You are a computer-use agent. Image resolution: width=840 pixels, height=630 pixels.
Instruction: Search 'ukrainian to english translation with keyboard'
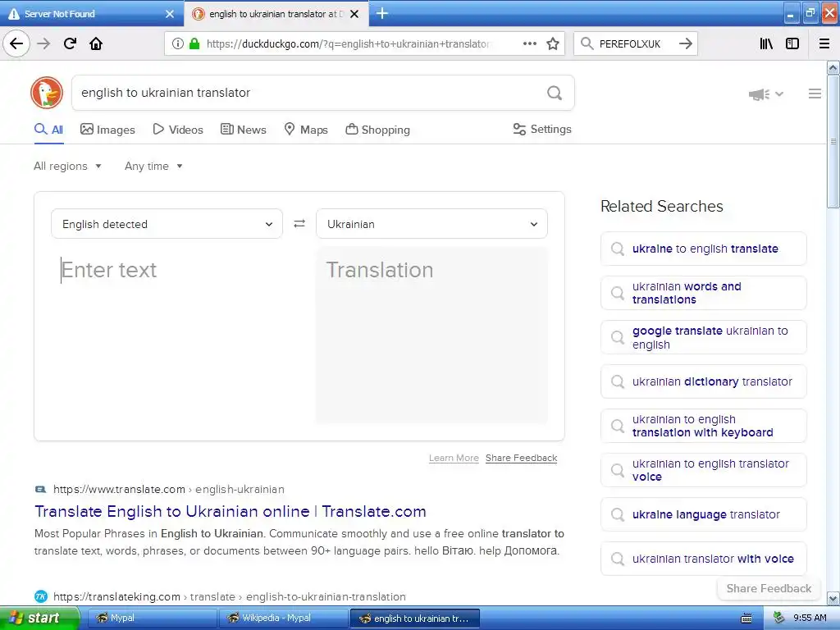703,426
